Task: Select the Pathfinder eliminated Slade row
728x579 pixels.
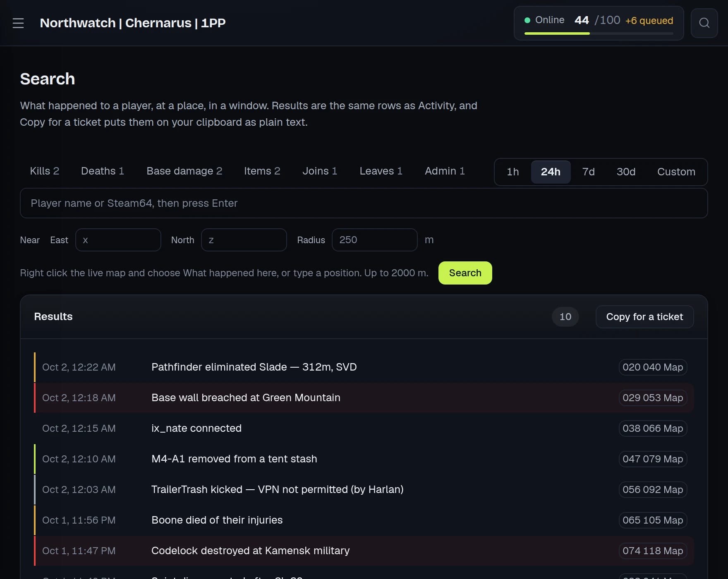Action: coord(364,367)
